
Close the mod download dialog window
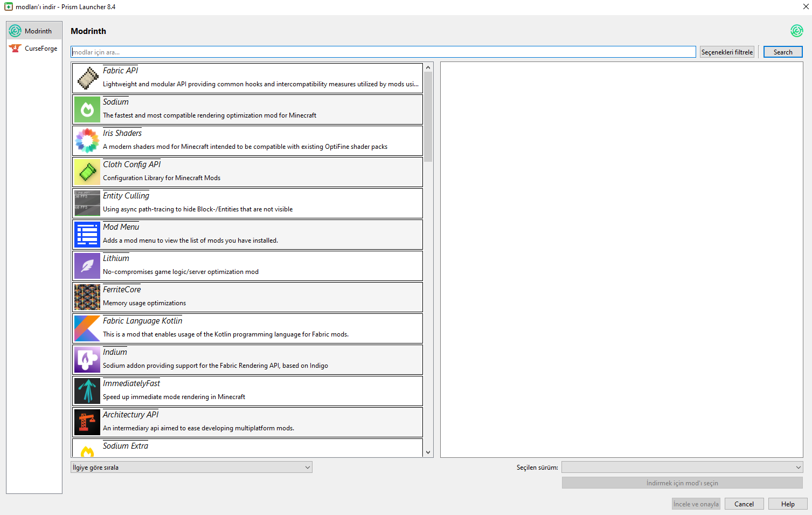click(x=806, y=6)
